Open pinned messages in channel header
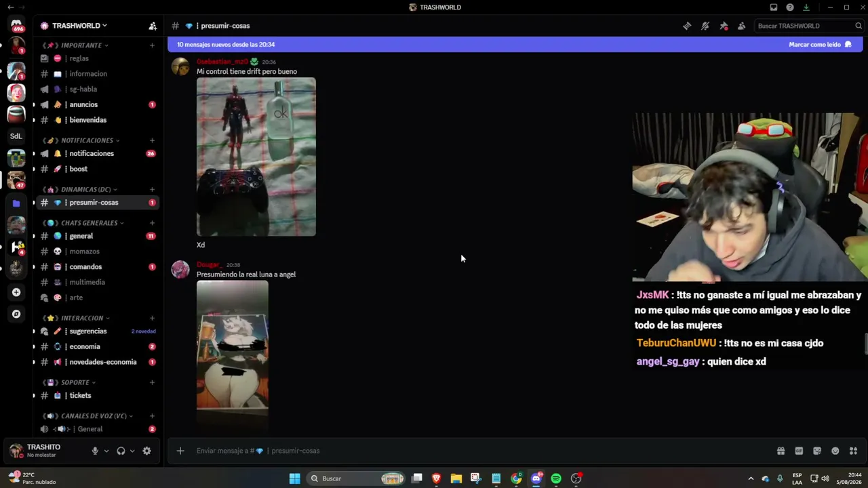The width and height of the screenshot is (868, 488). pyautogui.click(x=724, y=26)
